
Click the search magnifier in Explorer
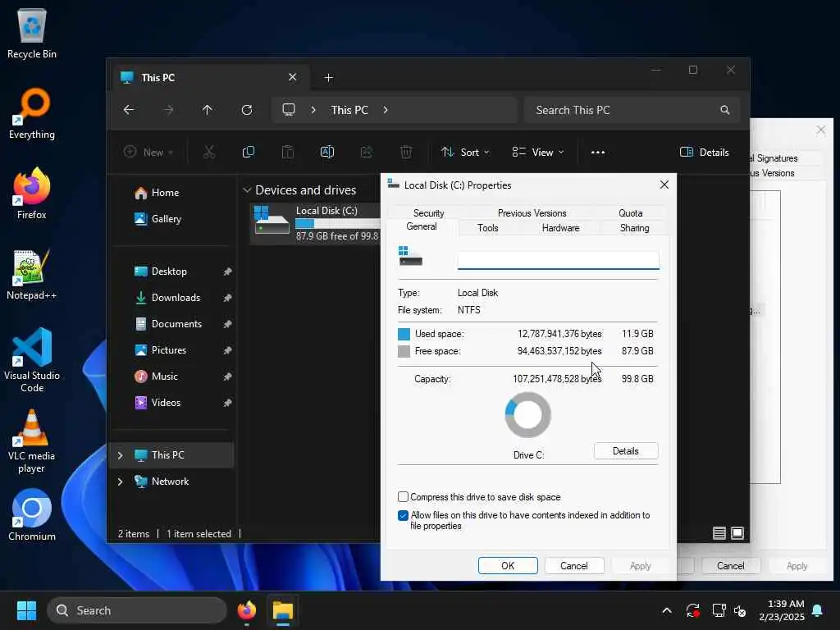725,110
